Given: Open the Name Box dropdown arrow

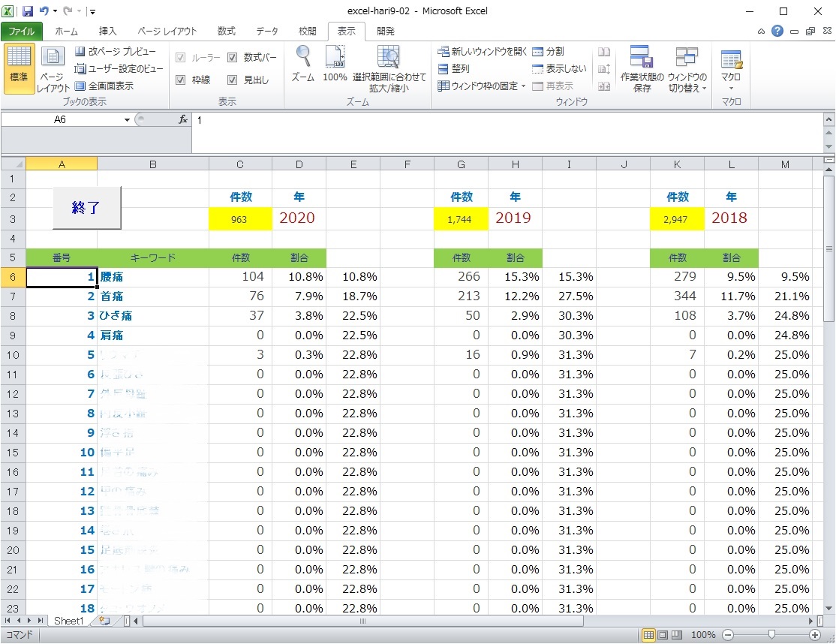Looking at the screenshot, I should [x=127, y=119].
